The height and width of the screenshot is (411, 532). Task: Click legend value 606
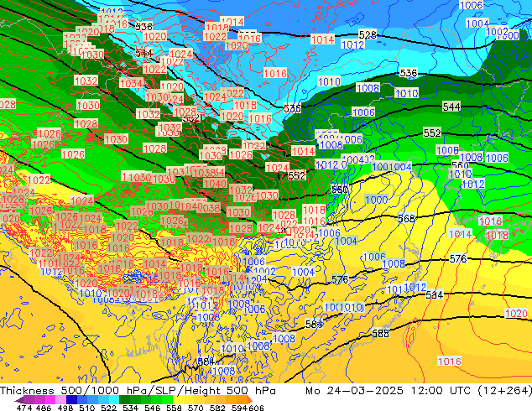click(256, 408)
